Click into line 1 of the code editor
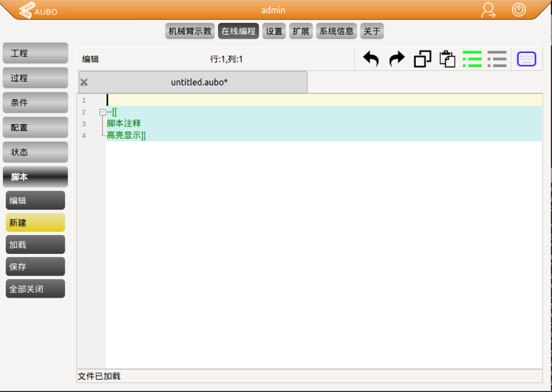The height and width of the screenshot is (392, 552). pyautogui.click(x=190, y=99)
